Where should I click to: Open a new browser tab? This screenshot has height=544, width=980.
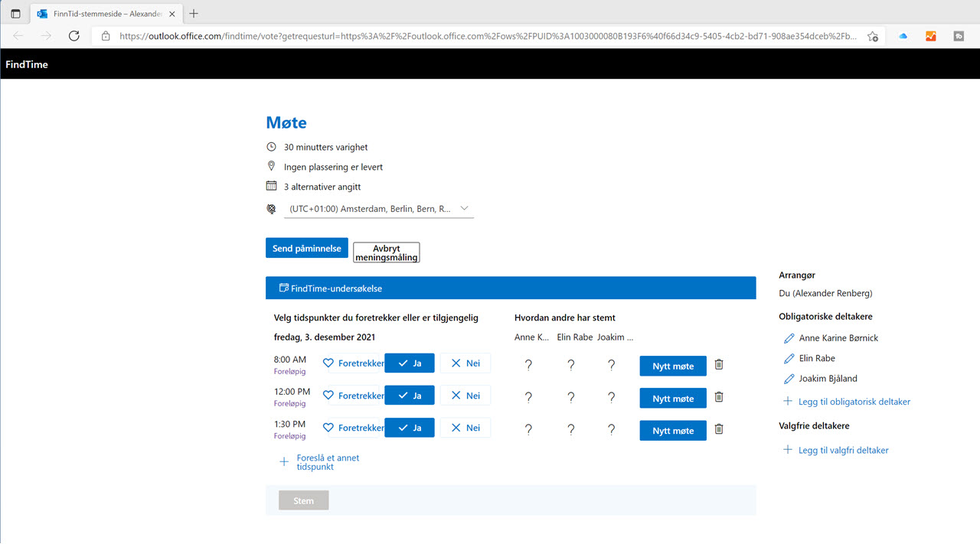tap(194, 14)
